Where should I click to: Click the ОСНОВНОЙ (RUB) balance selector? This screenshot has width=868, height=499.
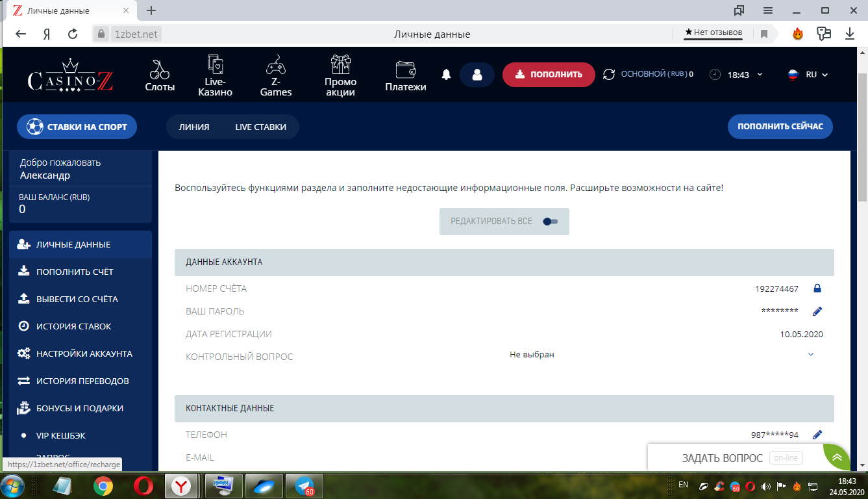point(656,75)
